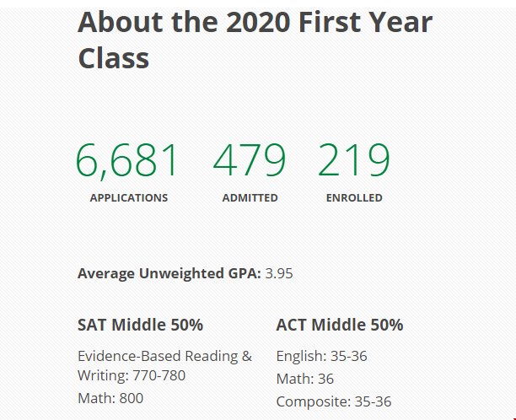Click the SAT Middle 50% heading
Screen dimensions: 516x420
click(x=141, y=325)
